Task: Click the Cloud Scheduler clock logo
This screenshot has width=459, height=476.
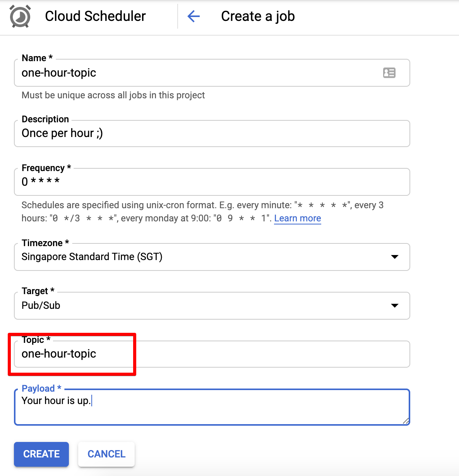Action: pos(20,16)
